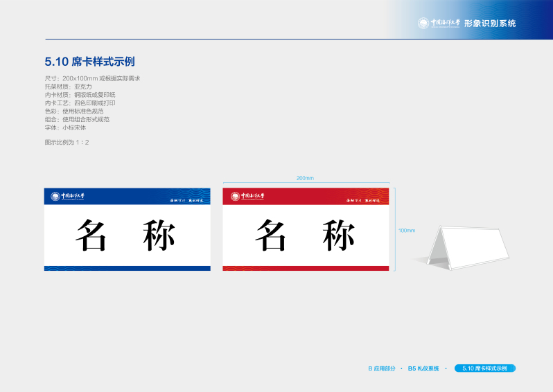
Task: Click the '5.10 席卡样式示例' page heading
Action: (89, 62)
